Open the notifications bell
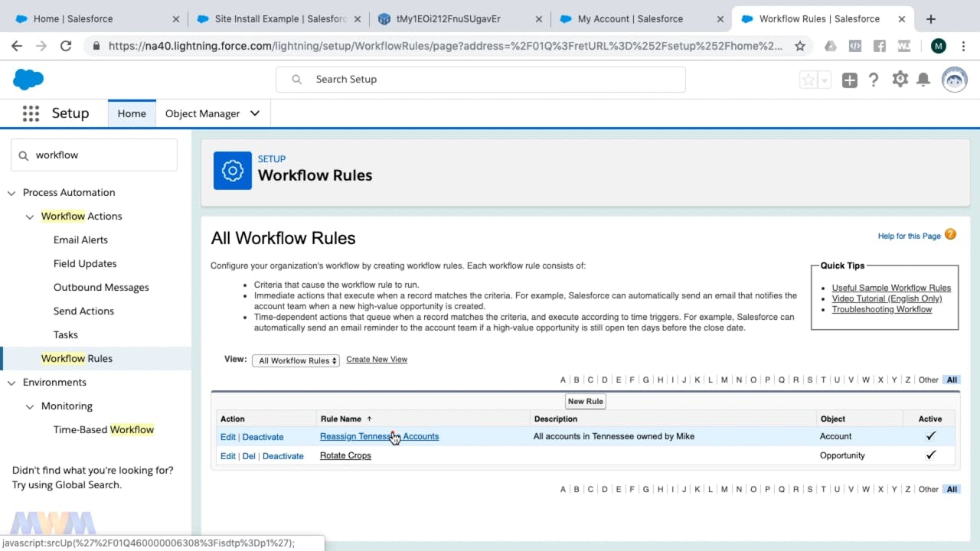 (x=923, y=80)
